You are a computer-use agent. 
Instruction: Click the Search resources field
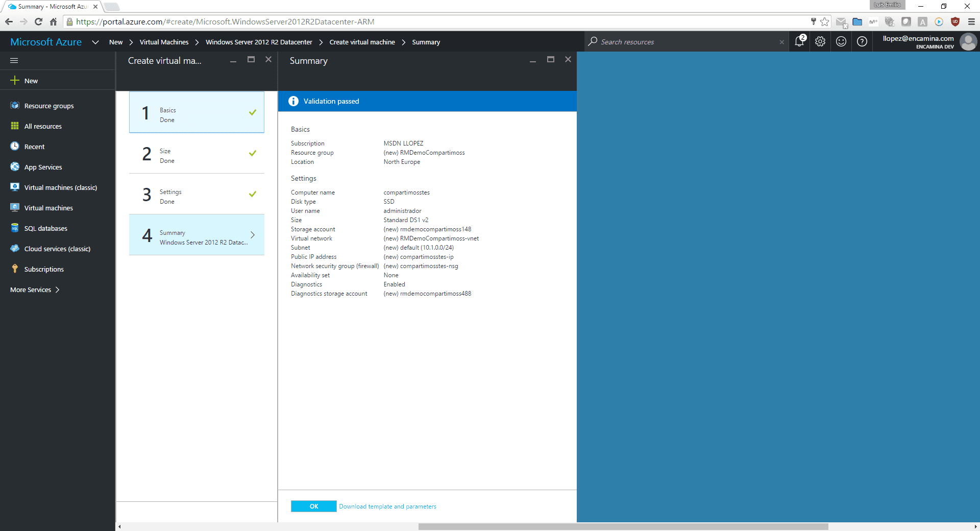coord(687,42)
